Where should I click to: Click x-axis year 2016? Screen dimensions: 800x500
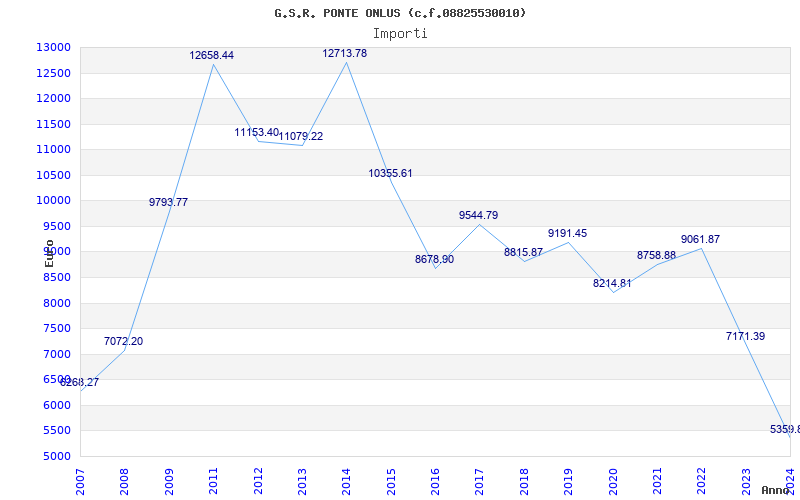435,482
